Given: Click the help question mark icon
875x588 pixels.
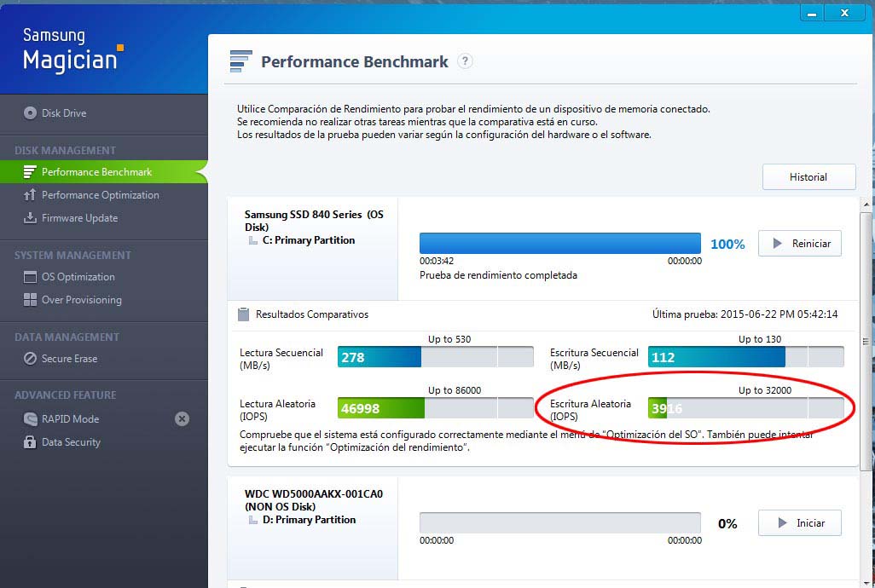Looking at the screenshot, I should click(465, 61).
